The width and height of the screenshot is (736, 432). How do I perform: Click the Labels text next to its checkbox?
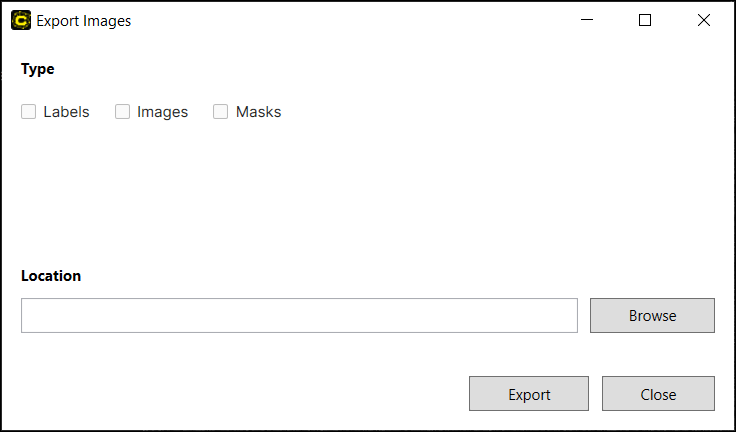[66, 112]
